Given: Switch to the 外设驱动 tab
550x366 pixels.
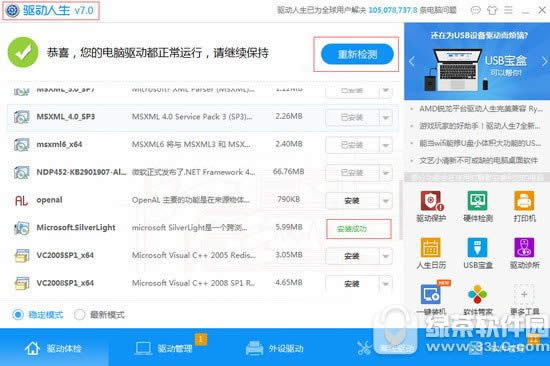Looking at the screenshot, I should pos(274,348).
